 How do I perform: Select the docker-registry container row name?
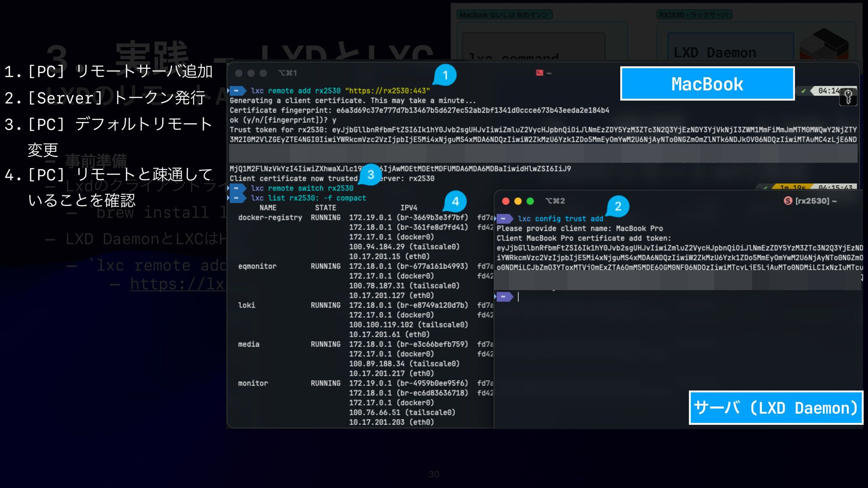click(x=270, y=218)
